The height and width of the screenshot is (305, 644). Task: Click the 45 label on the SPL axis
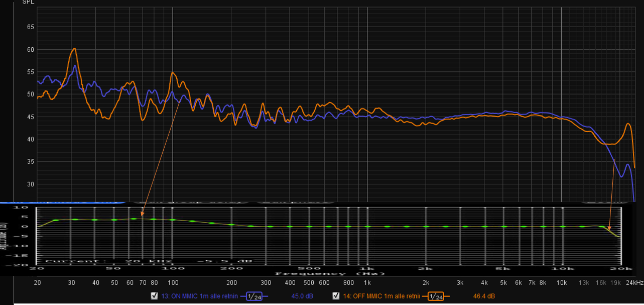pos(30,117)
